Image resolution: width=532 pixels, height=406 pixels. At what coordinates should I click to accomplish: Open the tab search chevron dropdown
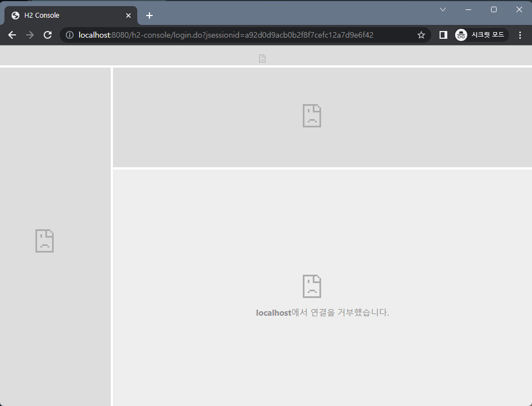(x=443, y=9)
